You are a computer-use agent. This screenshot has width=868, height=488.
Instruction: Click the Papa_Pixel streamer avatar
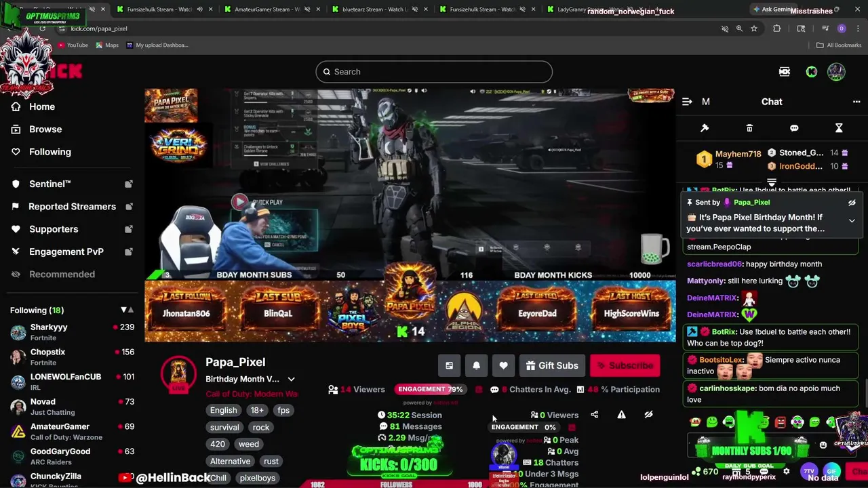pyautogui.click(x=178, y=373)
